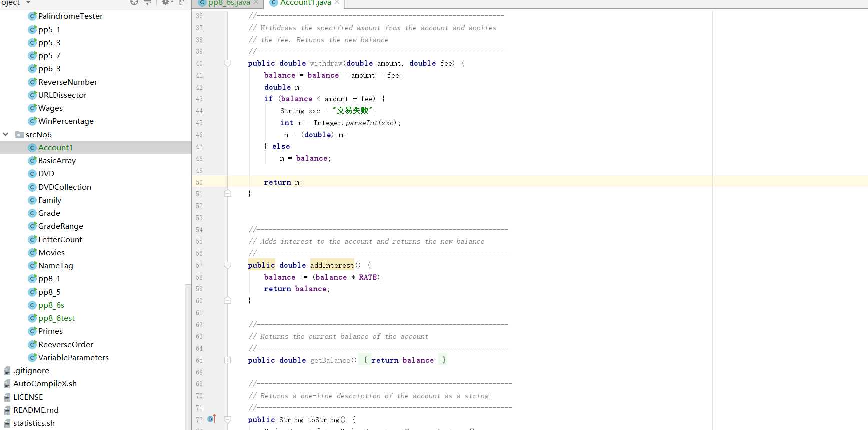Viewport: 868px width, 430px height.
Task: Open the LICENSE file
Action: tap(28, 397)
